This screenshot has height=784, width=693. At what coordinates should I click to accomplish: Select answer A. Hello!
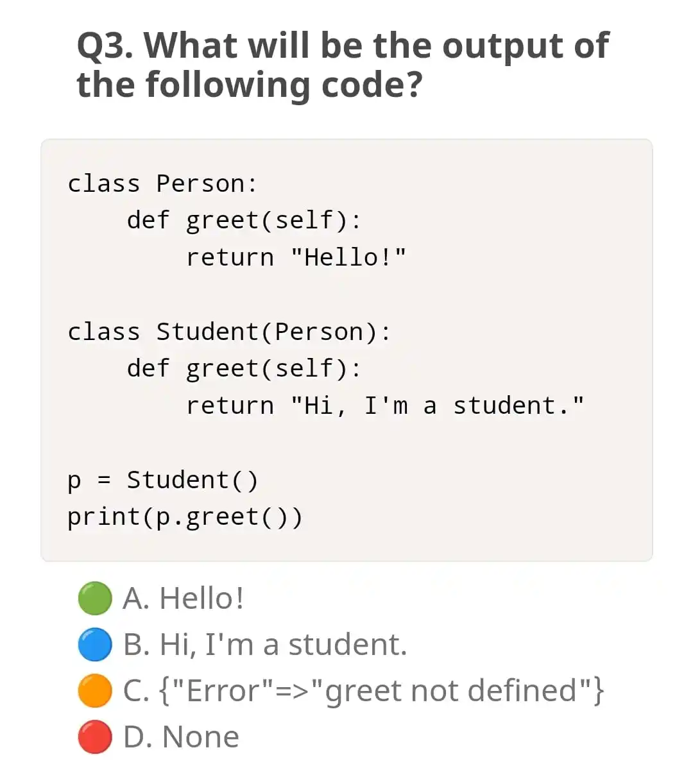point(184,599)
